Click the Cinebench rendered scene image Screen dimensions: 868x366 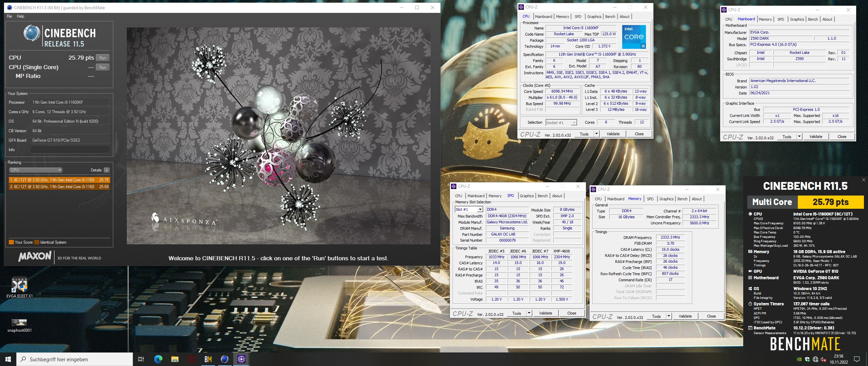278,136
